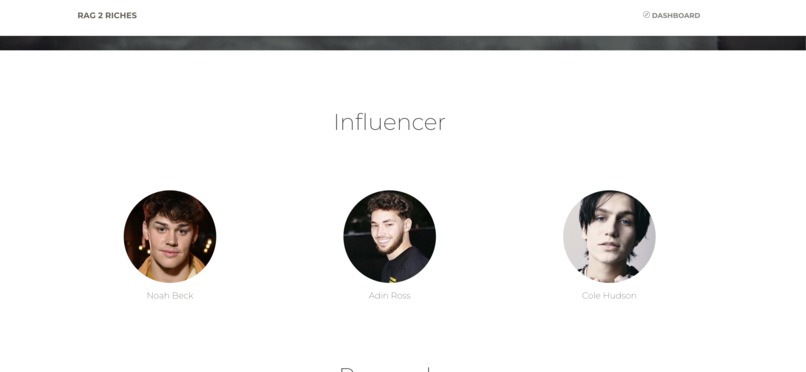Viewport: 806px width, 372px height.
Task: Click the dark curly hair in Noah Beck photo
Action: coord(172,204)
